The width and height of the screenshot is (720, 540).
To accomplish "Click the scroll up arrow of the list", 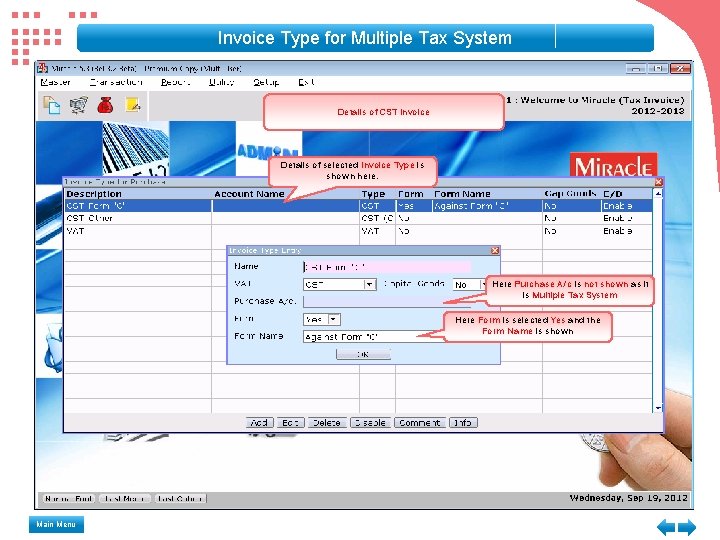I will tap(658, 194).
